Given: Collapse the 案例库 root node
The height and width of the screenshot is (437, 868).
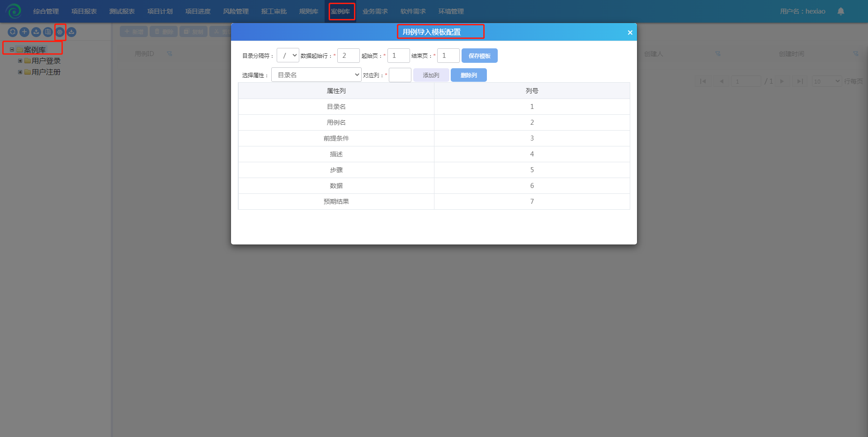Looking at the screenshot, I should coord(12,50).
